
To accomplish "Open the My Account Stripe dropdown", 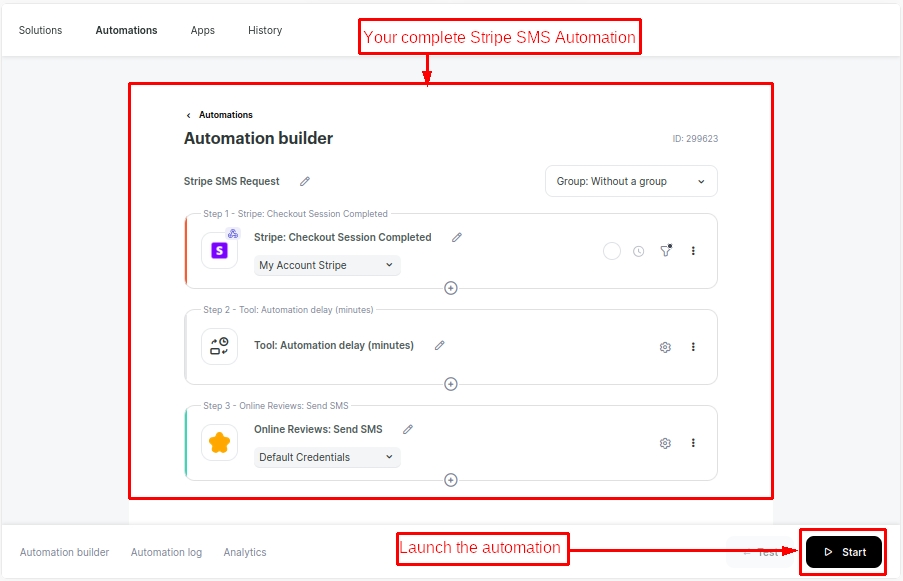I will [327, 266].
